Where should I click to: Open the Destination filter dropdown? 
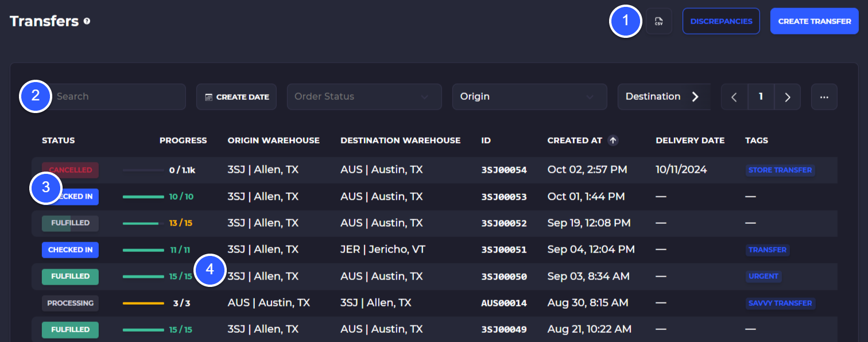click(x=664, y=96)
